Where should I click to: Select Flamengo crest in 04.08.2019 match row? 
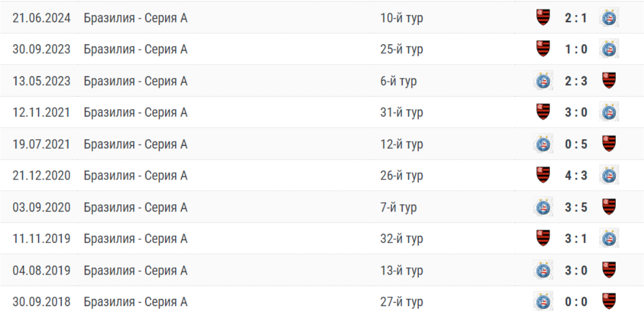610,270
